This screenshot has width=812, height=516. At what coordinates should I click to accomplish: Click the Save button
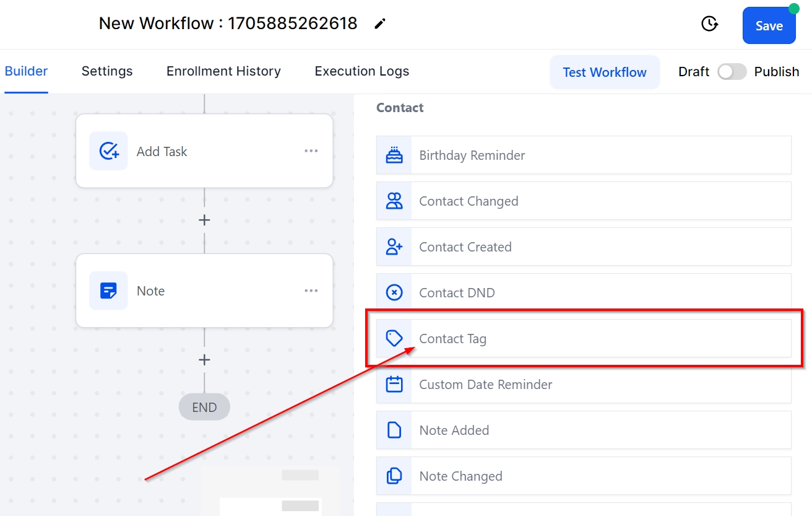(x=769, y=26)
